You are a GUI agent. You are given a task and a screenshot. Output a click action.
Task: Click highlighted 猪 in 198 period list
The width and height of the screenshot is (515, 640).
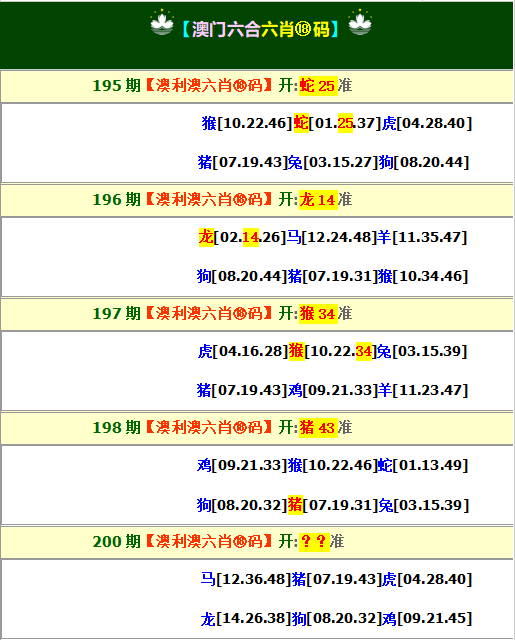tap(295, 505)
